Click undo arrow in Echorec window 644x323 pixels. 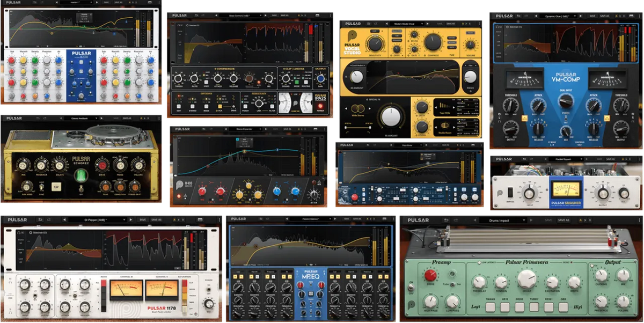point(39,118)
